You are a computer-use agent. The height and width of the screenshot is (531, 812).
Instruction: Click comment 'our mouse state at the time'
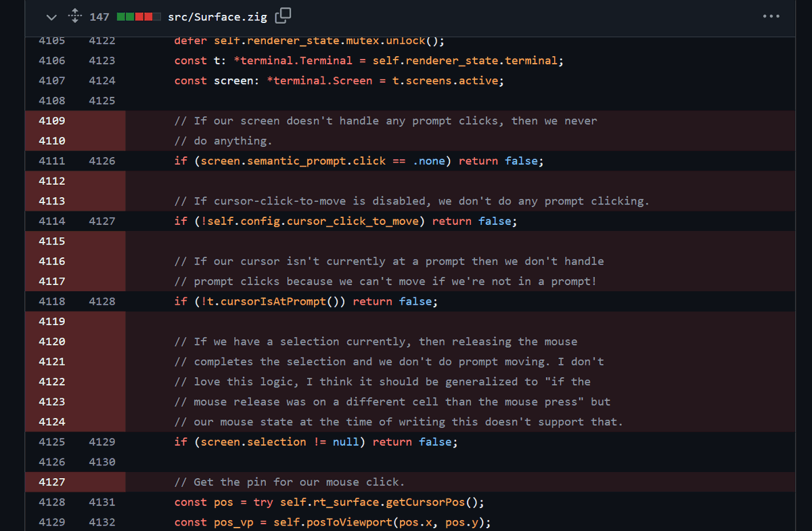click(x=399, y=422)
